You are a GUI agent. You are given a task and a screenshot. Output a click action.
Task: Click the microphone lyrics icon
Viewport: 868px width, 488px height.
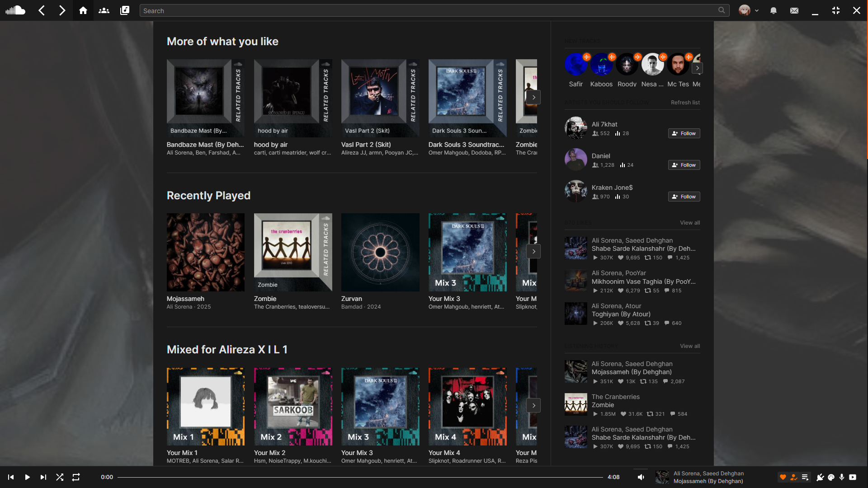coord(842,477)
